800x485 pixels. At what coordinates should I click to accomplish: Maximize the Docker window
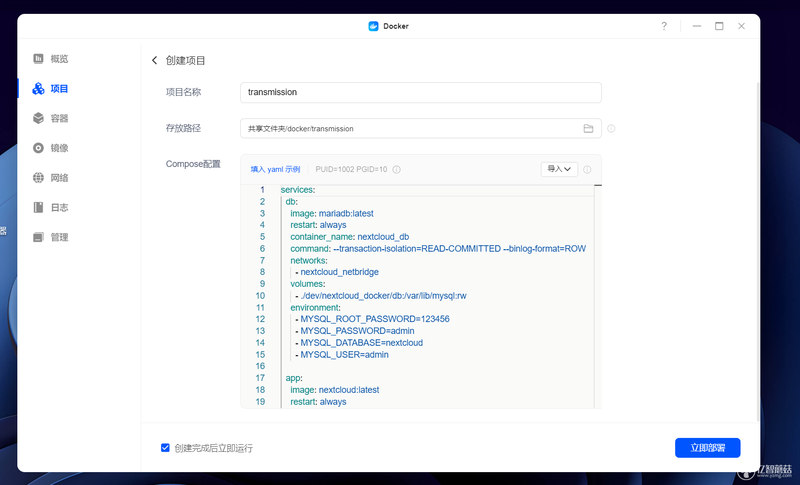click(x=719, y=26)
